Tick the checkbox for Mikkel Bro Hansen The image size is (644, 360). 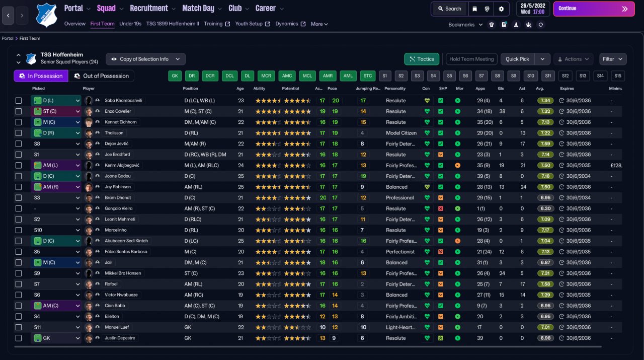tap(19, 273)
